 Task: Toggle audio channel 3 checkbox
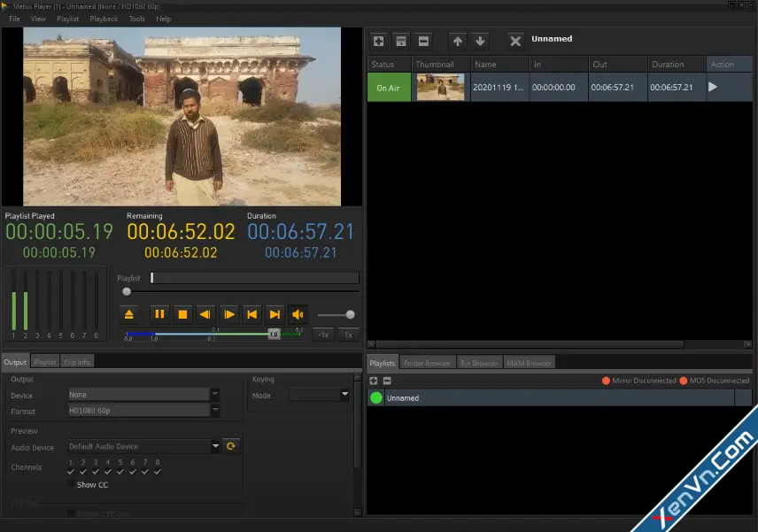pos(96,472)
